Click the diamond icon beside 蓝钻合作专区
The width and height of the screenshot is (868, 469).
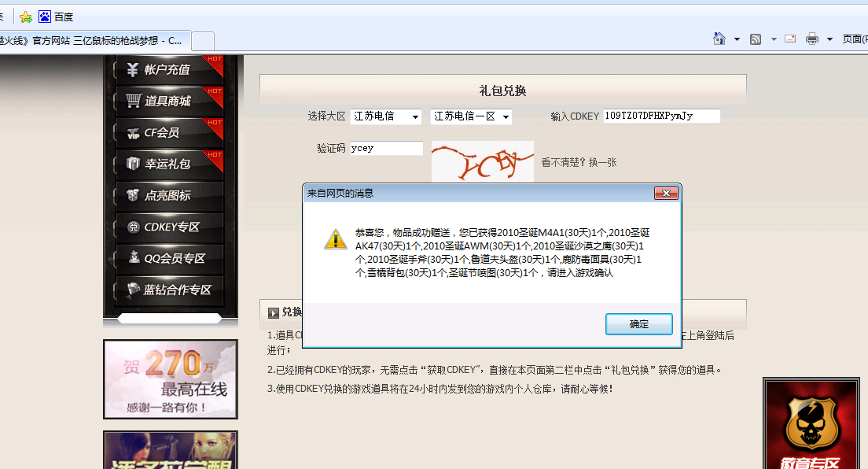(134, 288)
